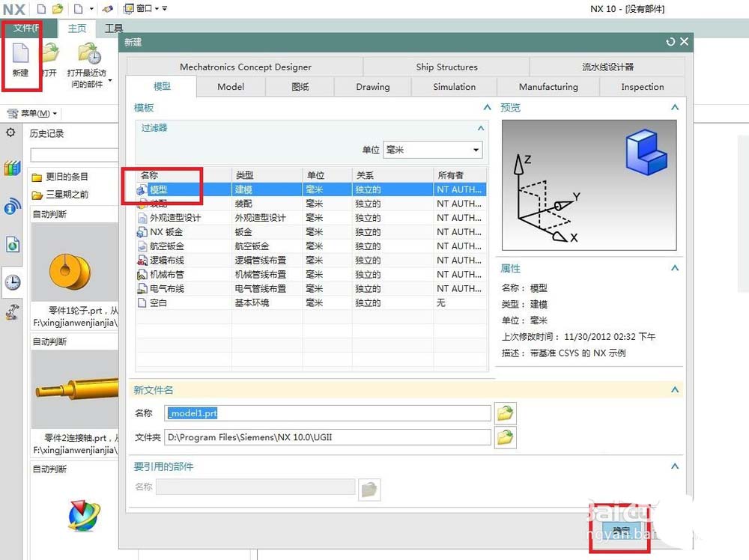Click the 确定 OK button

(621, 530)
